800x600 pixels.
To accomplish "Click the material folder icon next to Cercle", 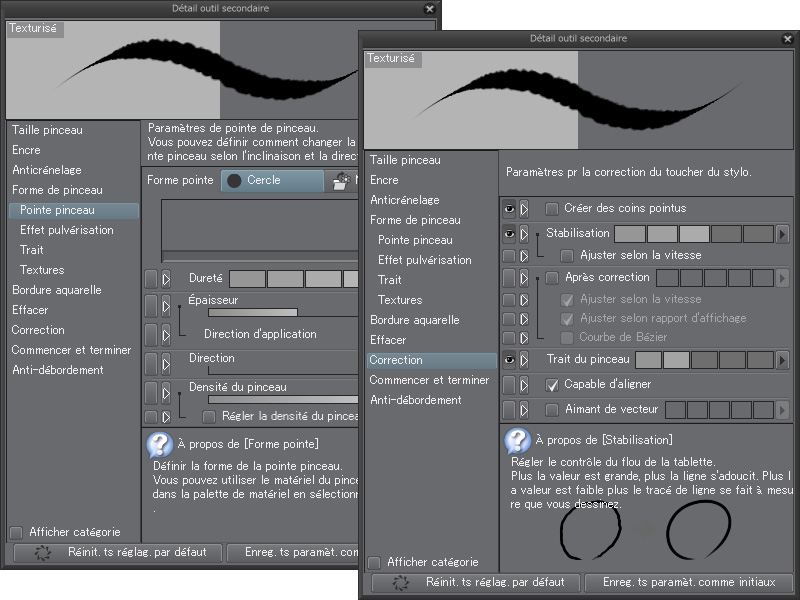I will [341, 181].
